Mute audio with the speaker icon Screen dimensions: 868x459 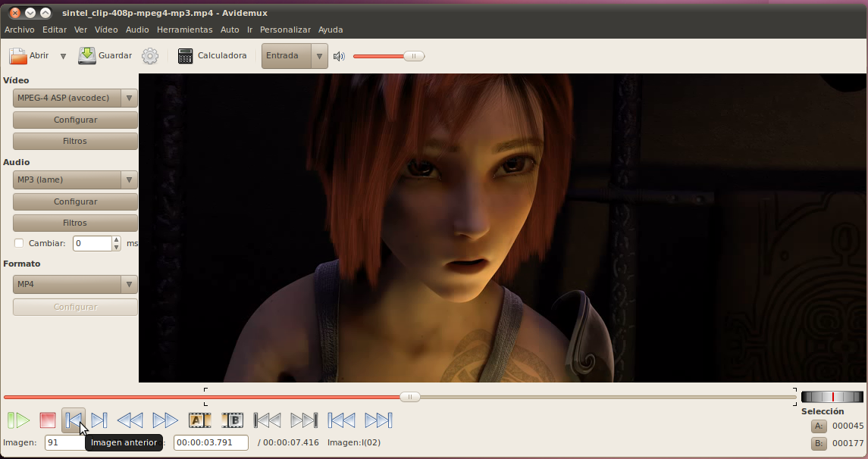point(339,56)
